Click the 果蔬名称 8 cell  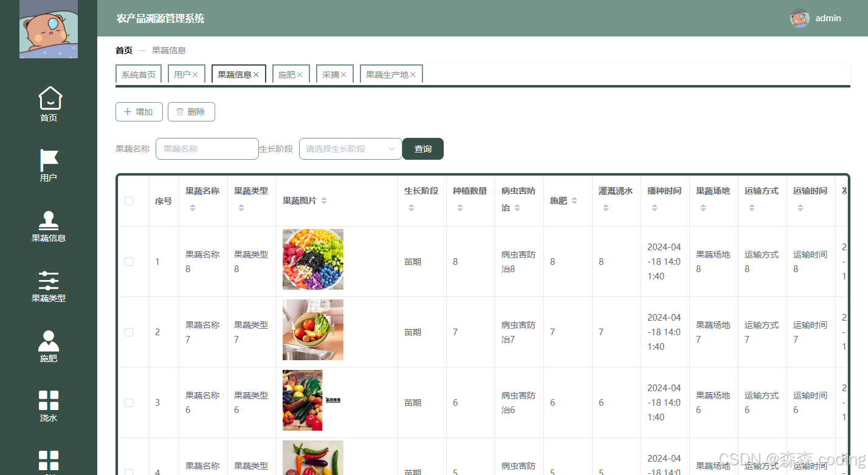(202, 262)
